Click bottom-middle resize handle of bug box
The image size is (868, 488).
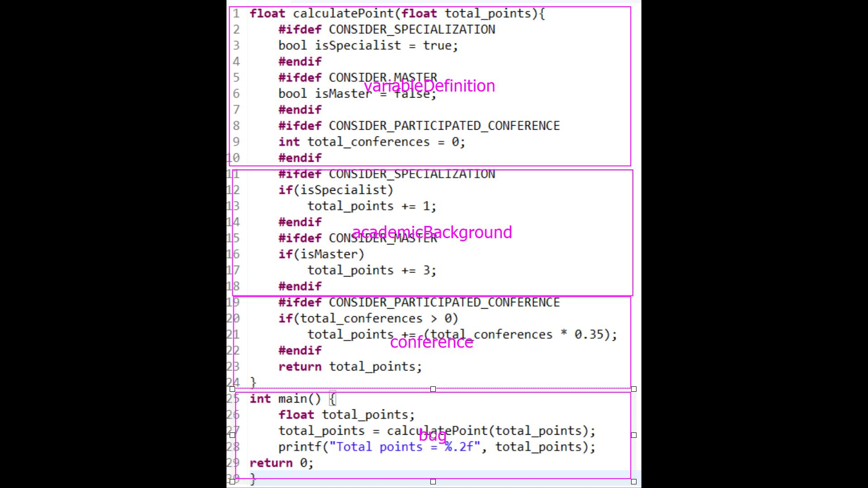(433, 482)
